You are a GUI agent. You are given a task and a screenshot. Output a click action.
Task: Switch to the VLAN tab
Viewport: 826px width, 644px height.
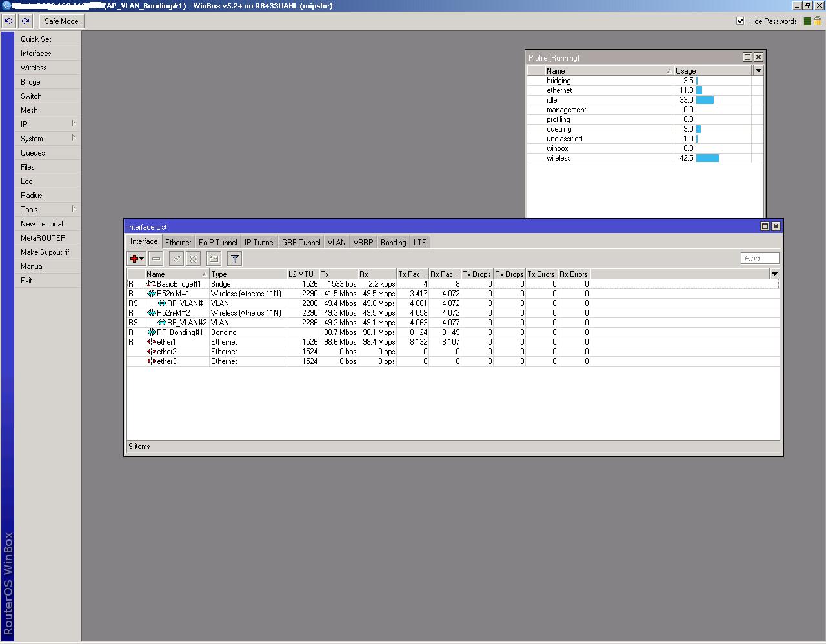click(x=336, y=242)
